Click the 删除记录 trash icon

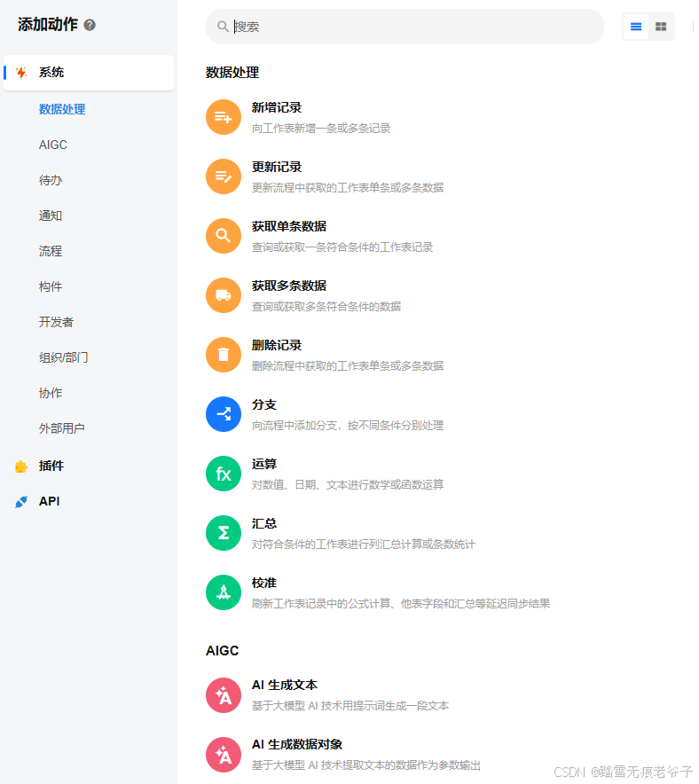pos(224,355)
